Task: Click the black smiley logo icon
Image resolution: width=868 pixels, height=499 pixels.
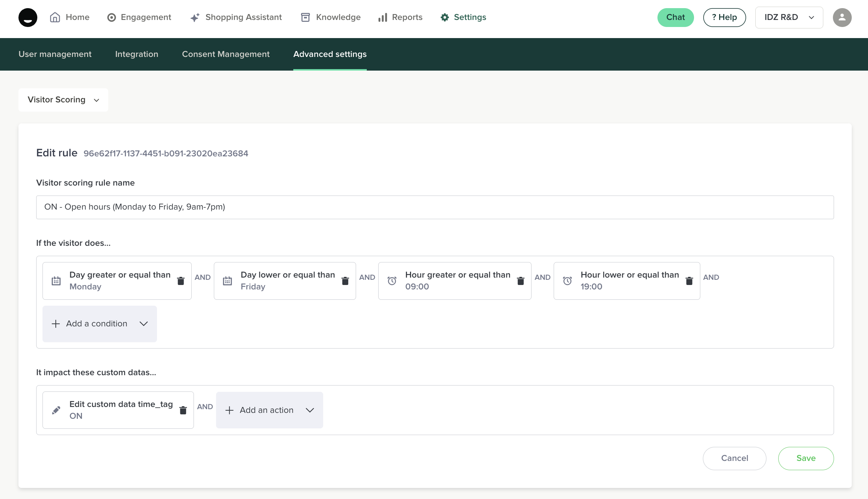Action: click(x=28, y=17)
